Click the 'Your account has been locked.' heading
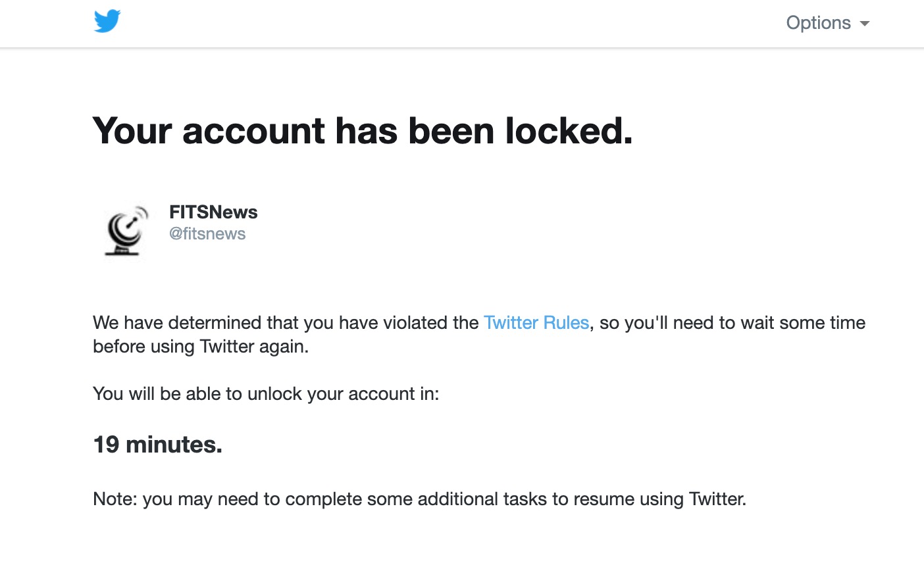Screen dimensions: 924x567 pos(362,130)
